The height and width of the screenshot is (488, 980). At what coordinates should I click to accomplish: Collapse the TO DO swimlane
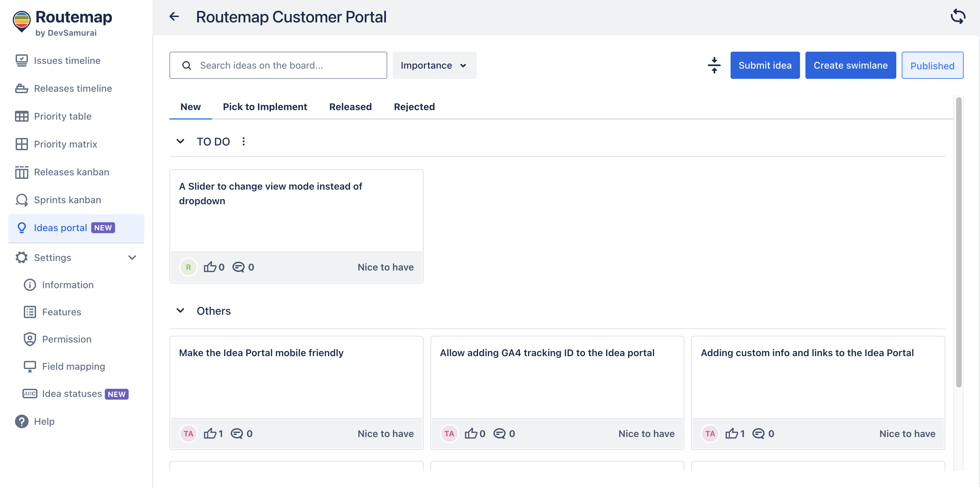(180, 141)
